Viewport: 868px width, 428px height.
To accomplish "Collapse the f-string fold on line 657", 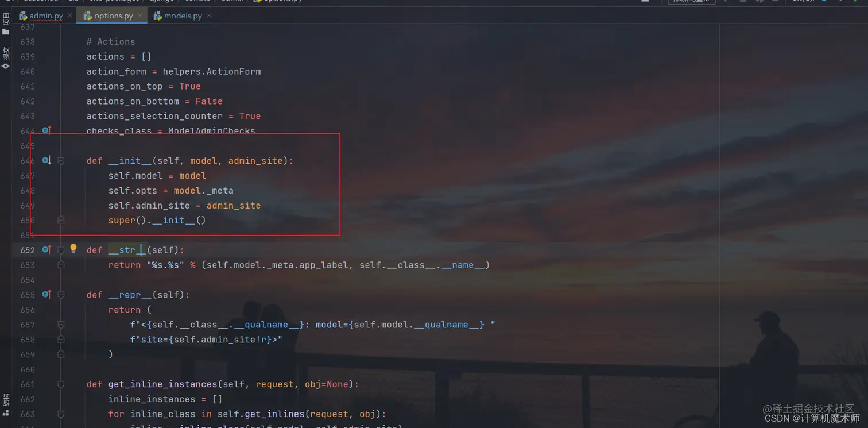I will pyautogui.click(x=61, y=325).
